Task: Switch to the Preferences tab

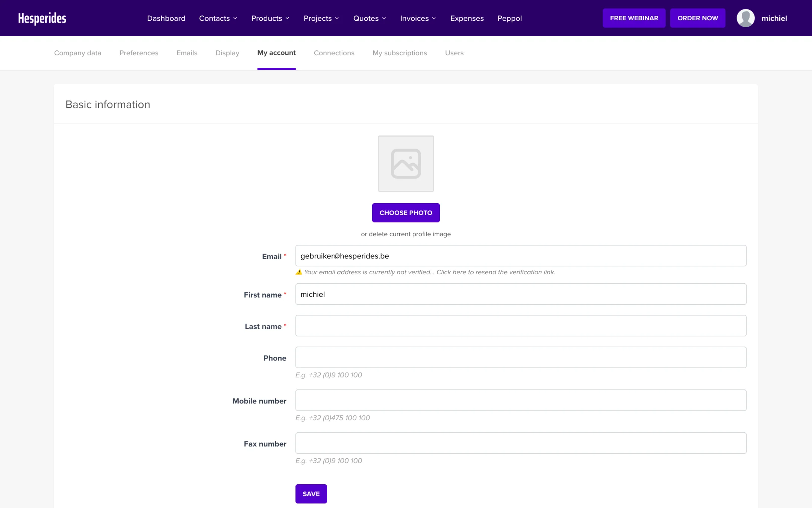Action: pos(139,53)
